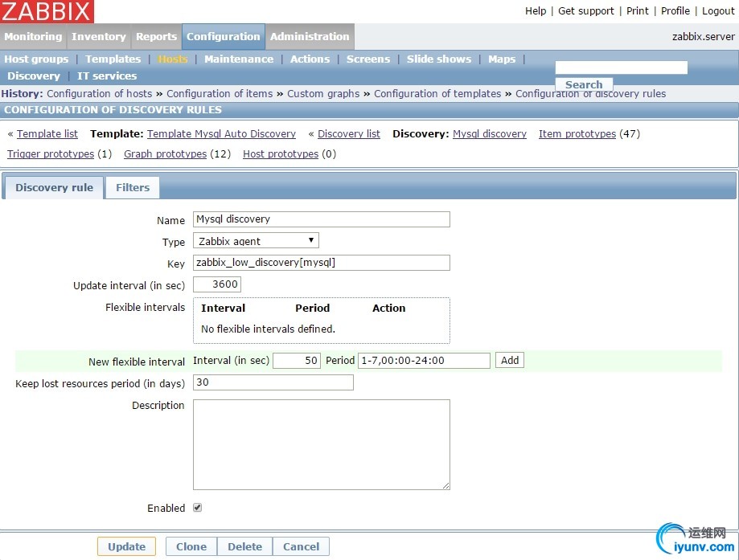Screen dimensions: 739x560
Task: Open the Inventory menu
Action: [99, 37]
